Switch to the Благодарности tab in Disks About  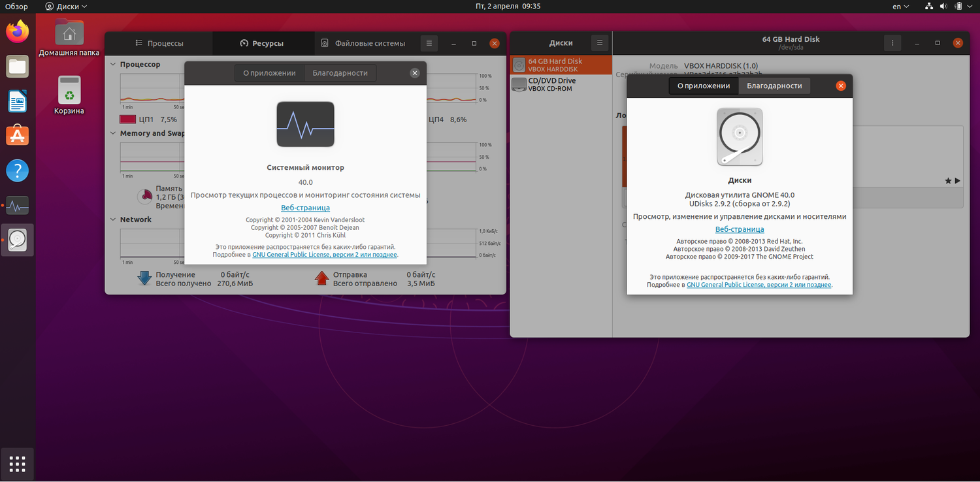click(774, 86)
